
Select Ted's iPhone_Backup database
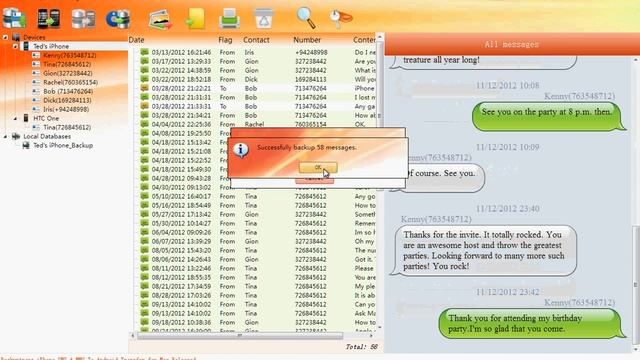point(63,145)
